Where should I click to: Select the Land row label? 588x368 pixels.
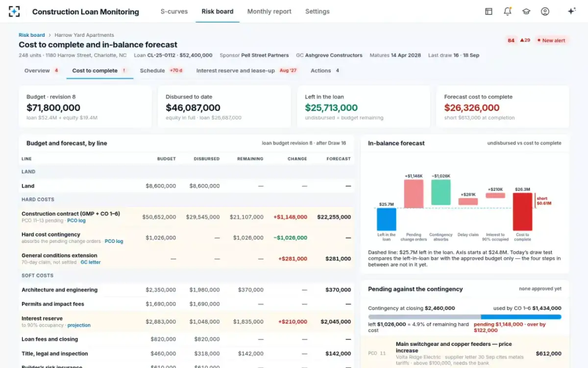point(28,186)
